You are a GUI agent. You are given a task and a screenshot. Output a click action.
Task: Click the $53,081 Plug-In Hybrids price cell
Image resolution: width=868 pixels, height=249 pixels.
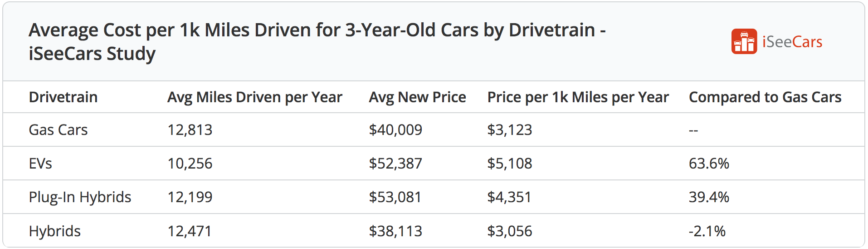point(395,197)
